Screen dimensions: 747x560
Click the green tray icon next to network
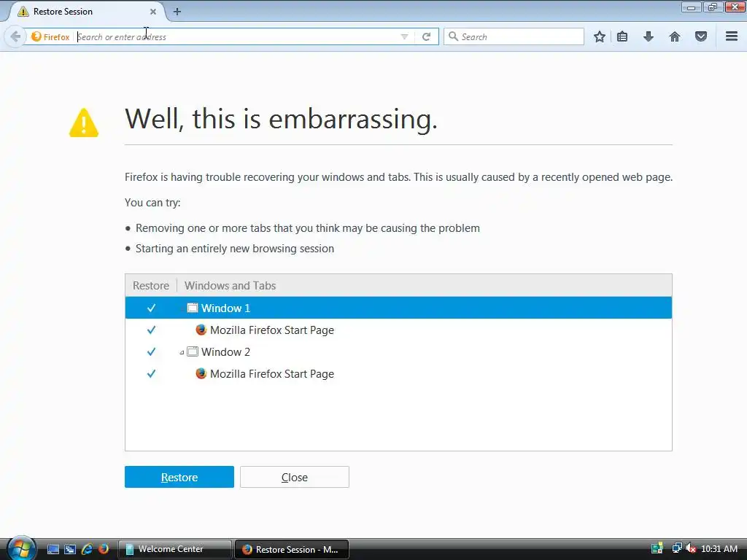tap(657, 548)
